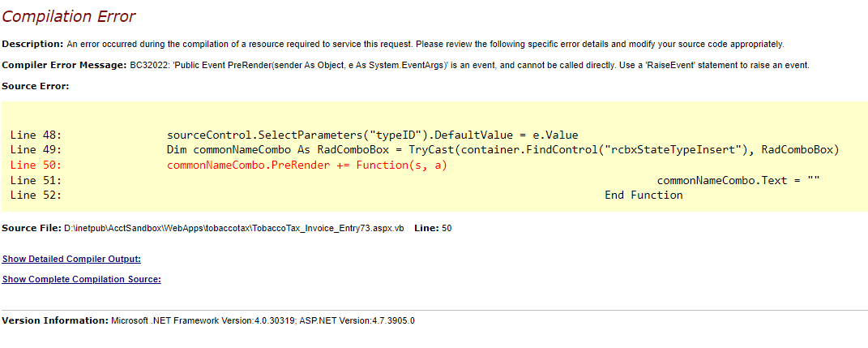Click the Source File label

click(32, 228)
